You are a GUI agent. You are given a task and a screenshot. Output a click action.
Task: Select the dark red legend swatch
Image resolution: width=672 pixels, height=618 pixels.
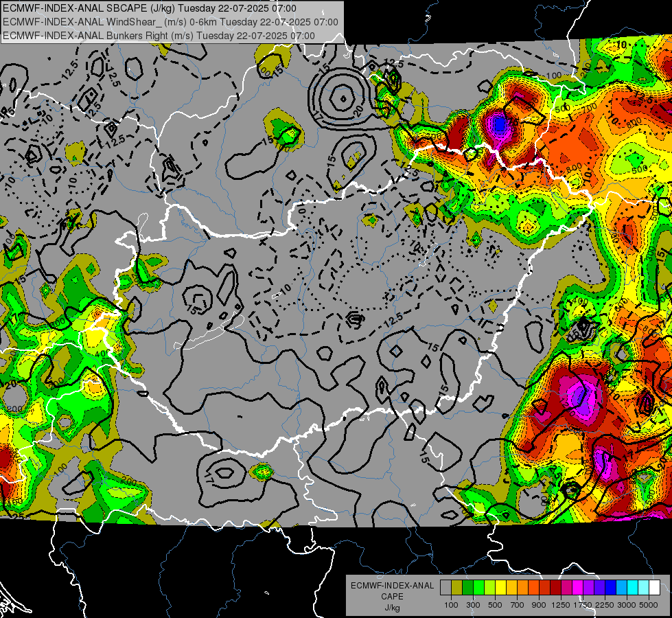coord(555,588)
